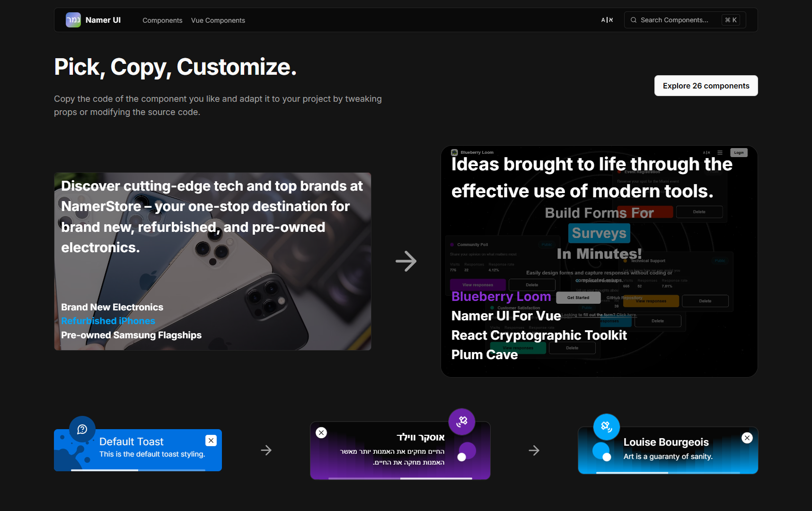Click the Hebrew toast progress bar
Screen dimensions: 812x511
400,478
